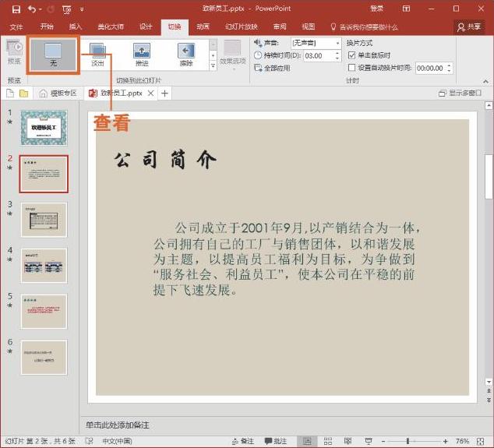Click the open folder icon in tab bar
494x448 pixels.
(24, 93)
